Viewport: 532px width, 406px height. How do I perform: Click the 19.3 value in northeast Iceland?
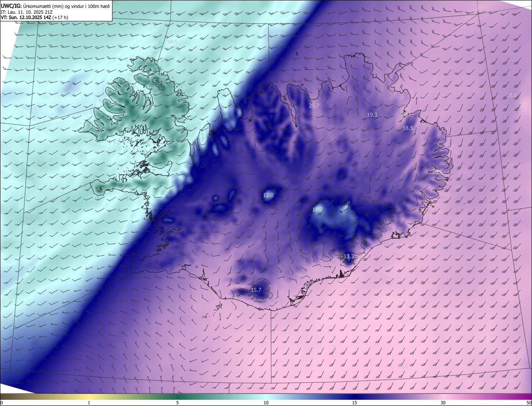(x=372, y=115)
